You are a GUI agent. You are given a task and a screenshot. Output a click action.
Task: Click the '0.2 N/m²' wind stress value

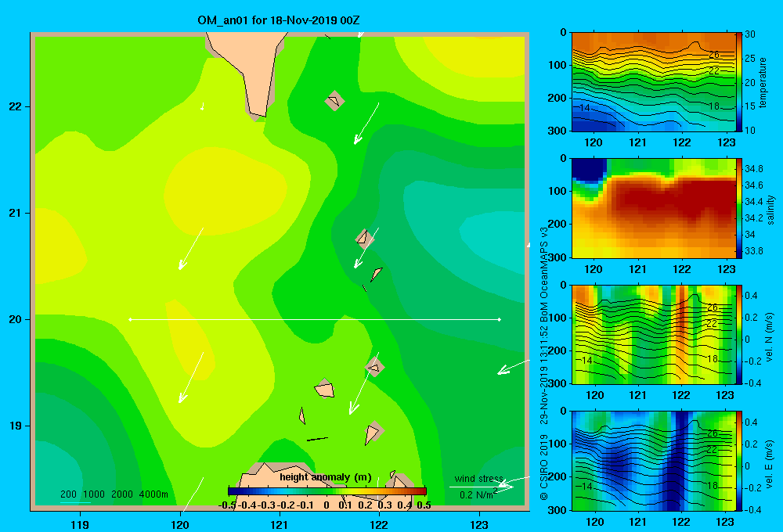point(478,494)
